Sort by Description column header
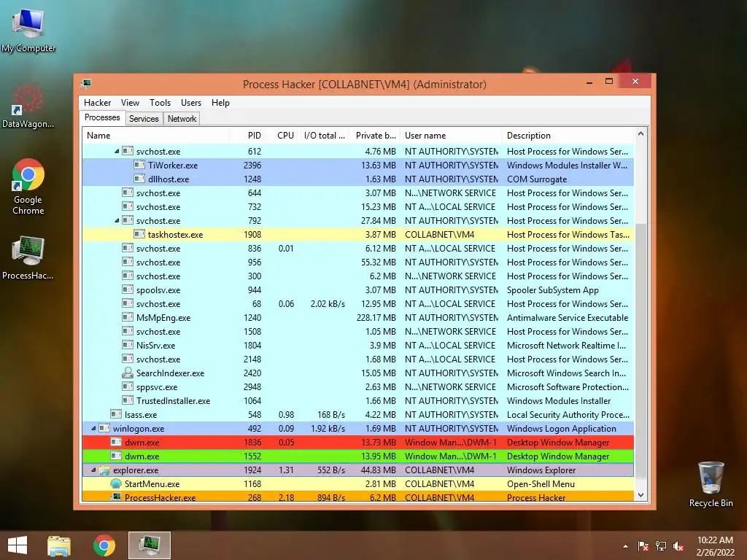Image resolution: width=747 pixels, height=560 pixels. tap(568, 136)
